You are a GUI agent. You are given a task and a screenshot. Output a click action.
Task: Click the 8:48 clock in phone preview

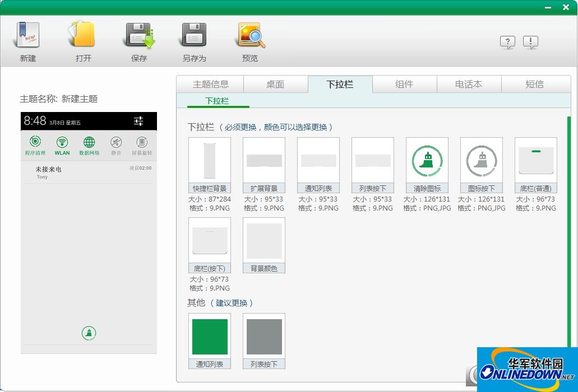pyautogui.click(x=35, y=121)
